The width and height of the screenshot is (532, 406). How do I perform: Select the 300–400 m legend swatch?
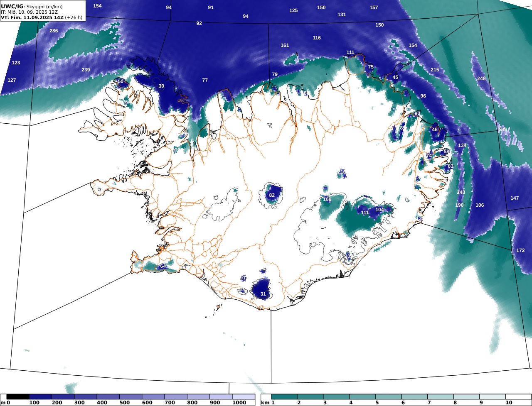(x=85, y=397)
